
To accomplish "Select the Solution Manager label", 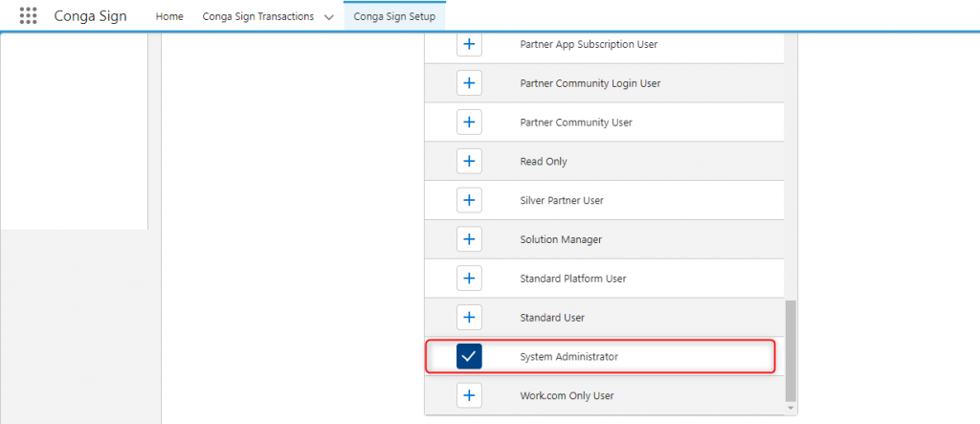I will pos(561,239).
